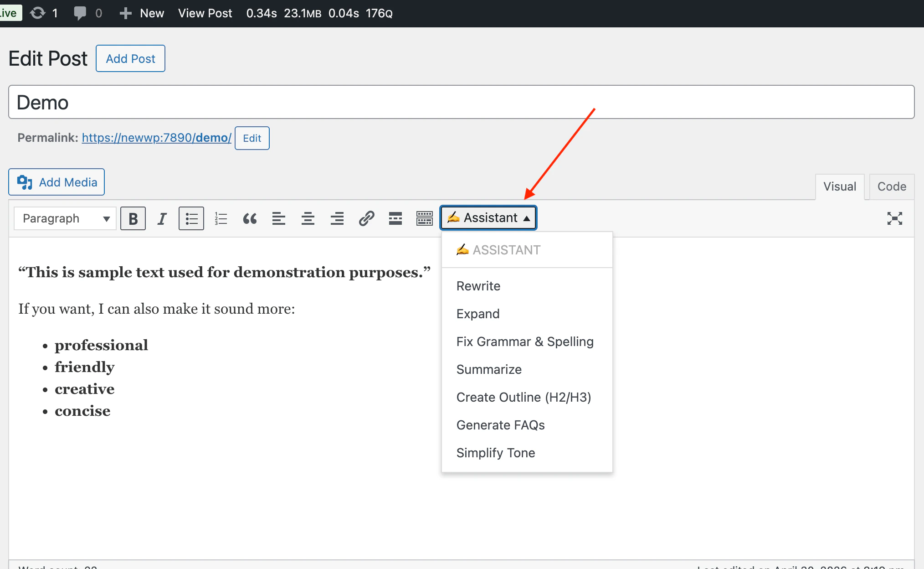Enter distraction-free fullscreen mode
Viewport: 924px width, 569px height.
point(895,218)
